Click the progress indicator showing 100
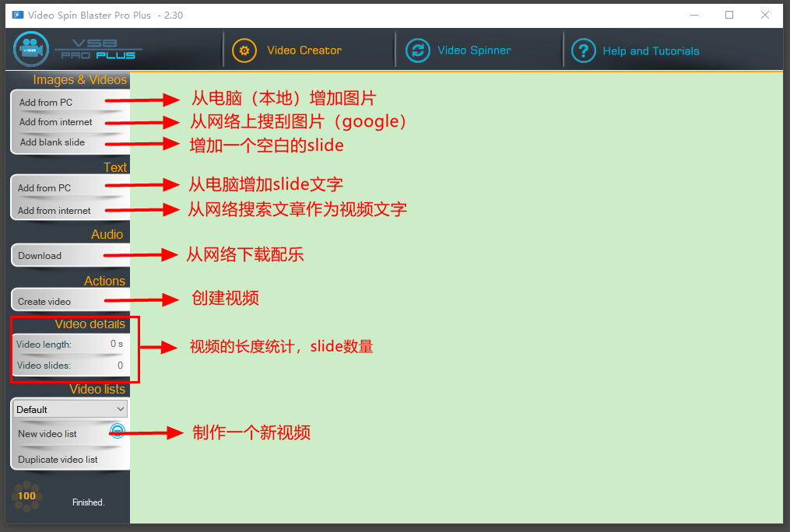The image size is (790, 532). 26,496
